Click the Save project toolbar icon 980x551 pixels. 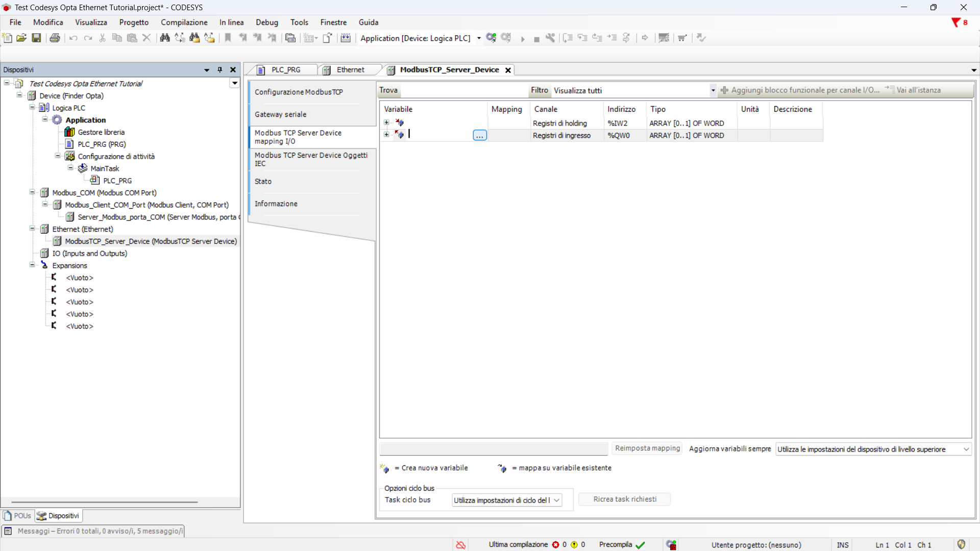[36, 38]
